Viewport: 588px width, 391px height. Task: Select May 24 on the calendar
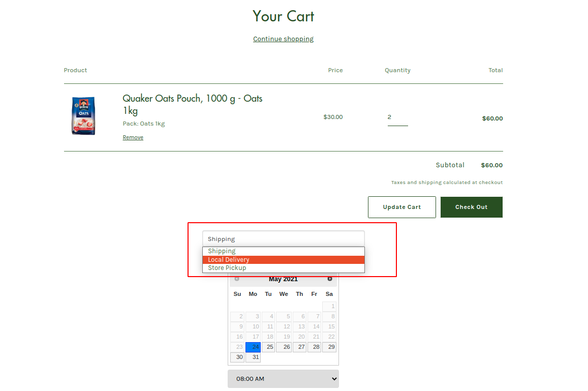pyautogui.click(x=253, y=347)
